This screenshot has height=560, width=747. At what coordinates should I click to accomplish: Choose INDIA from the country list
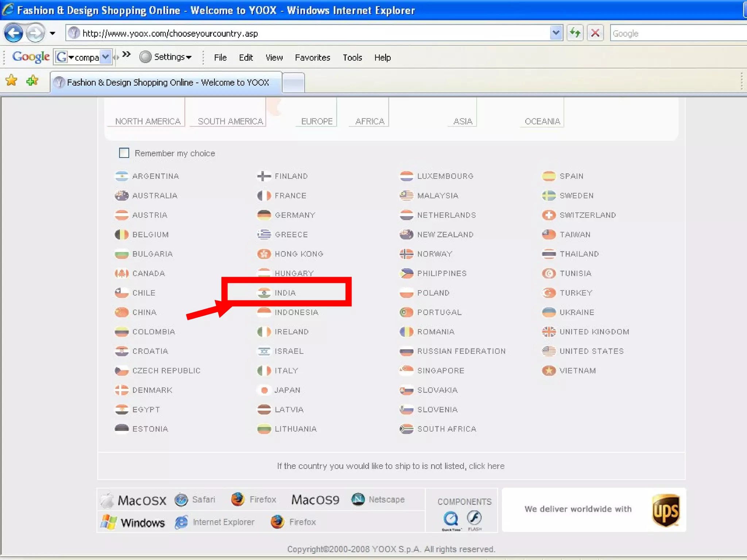(285, 293)
